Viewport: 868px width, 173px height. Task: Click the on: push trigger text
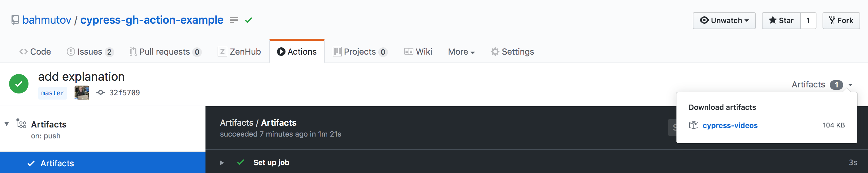click(x=46, y=136)
